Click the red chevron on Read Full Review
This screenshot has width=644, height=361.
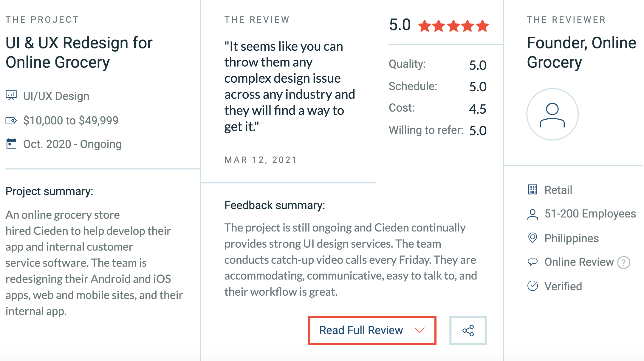click(x=419, y=330)
